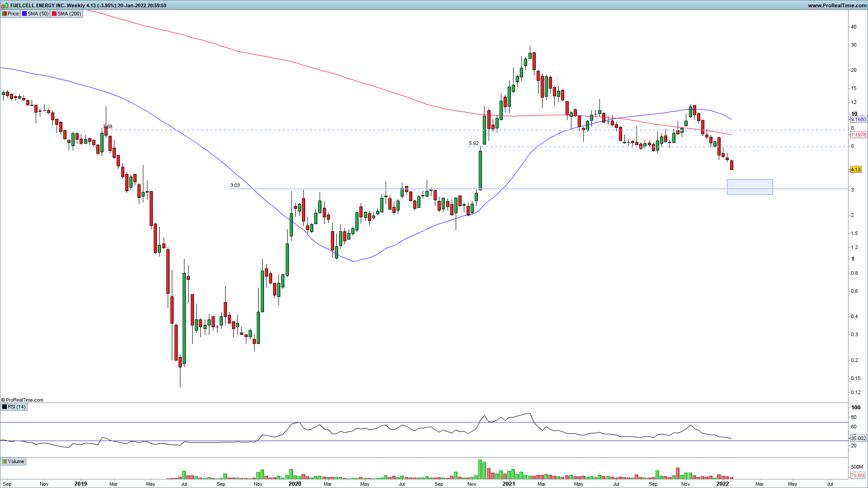
Task: Click the Volume legend color icon
Action: [x=5, y=461]
